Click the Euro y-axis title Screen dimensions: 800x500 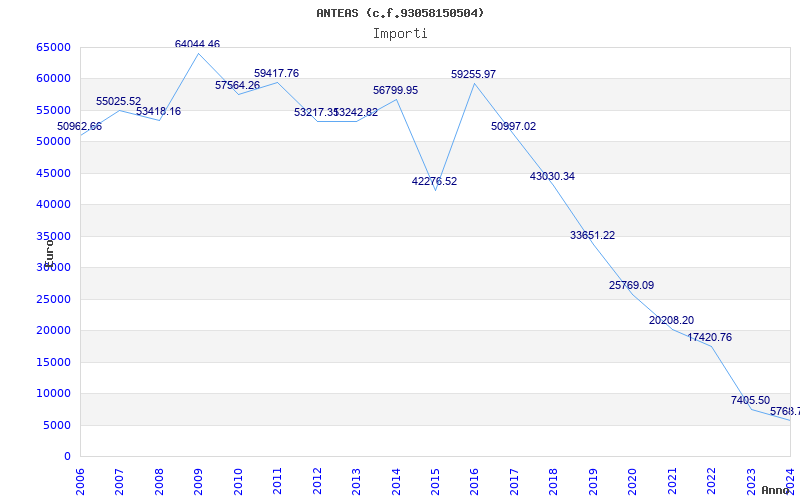[x=49, y=253]
